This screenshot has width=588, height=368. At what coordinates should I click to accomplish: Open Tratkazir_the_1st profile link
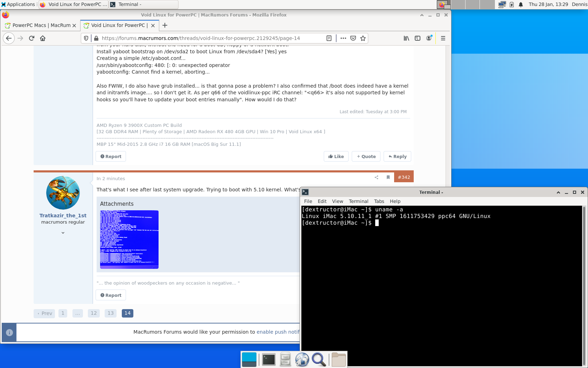63,216
